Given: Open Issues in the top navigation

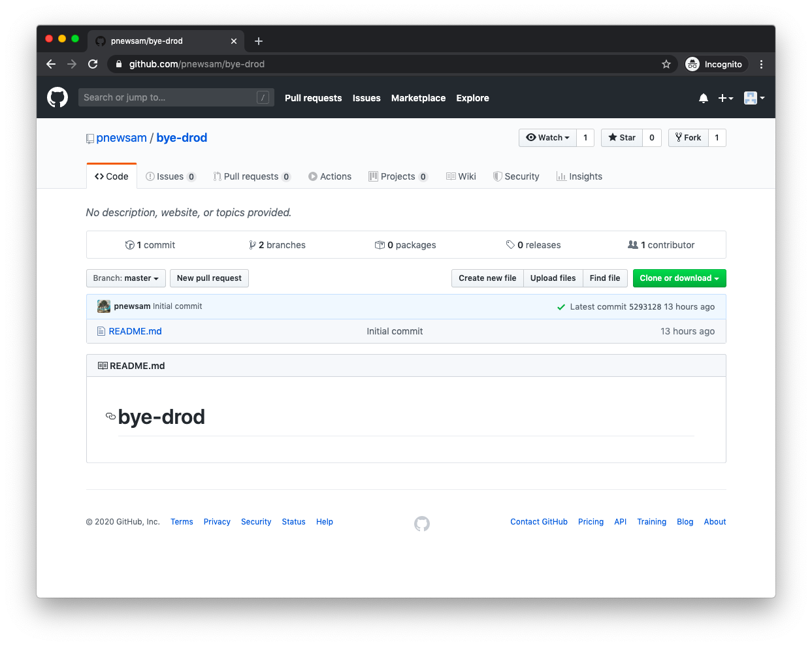Looking at the screenshot, I should point(366,98).
